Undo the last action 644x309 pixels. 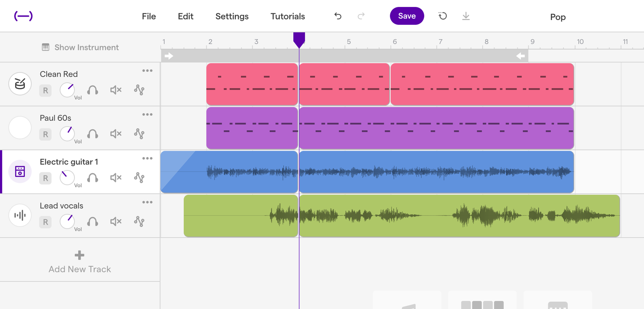pyautogui.click(x=338, y=16)
